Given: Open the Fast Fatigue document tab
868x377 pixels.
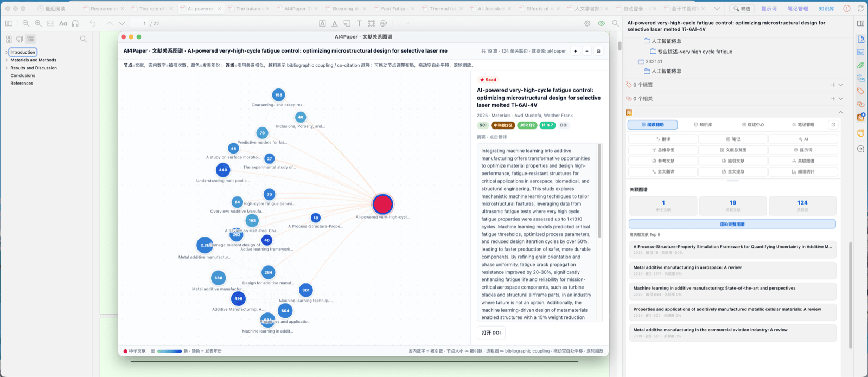Looking at the screenshot, I should tap(394, 9).
